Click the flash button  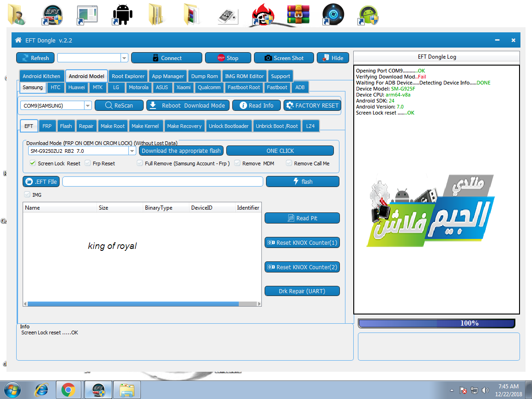302,181
